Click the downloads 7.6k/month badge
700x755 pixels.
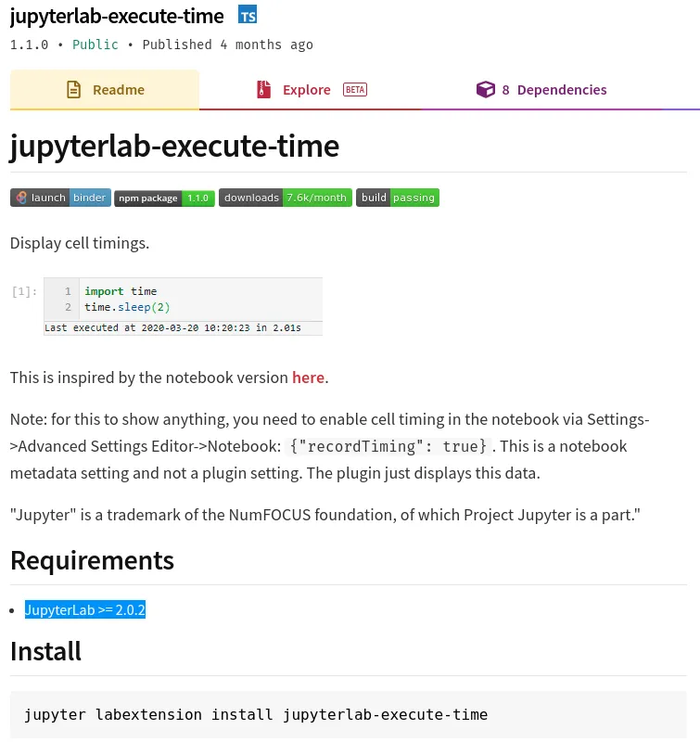[286, 198]
